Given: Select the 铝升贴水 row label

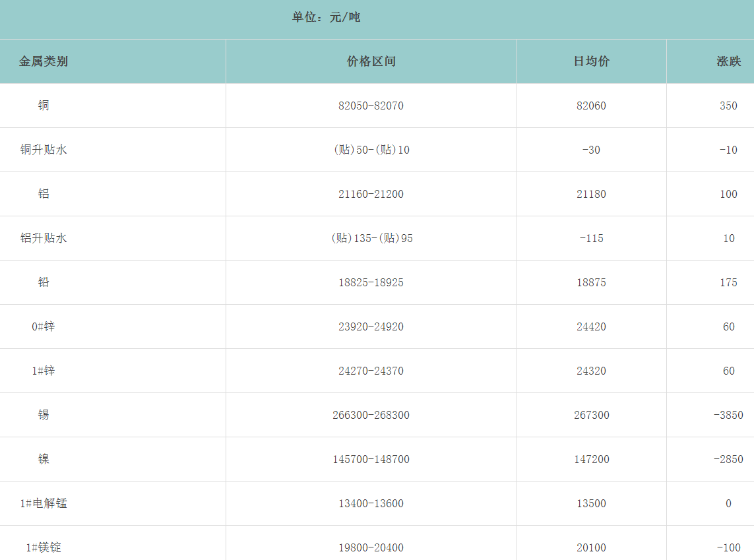Looking at the screenshot, I should pyautogui.click(x=44, y=238).
